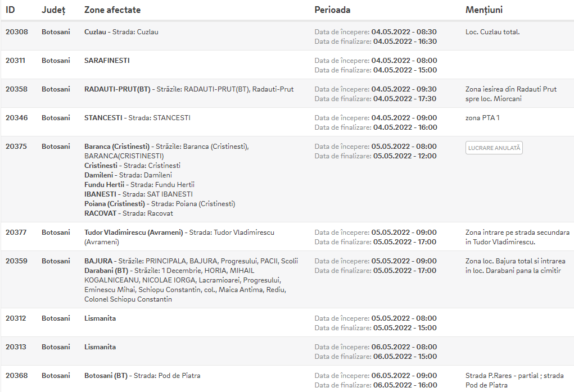This screenshot has height=392, width=574.
Task: Click the Baranca (Cristinesti) zone name
Action: click(x=117, y=147)
